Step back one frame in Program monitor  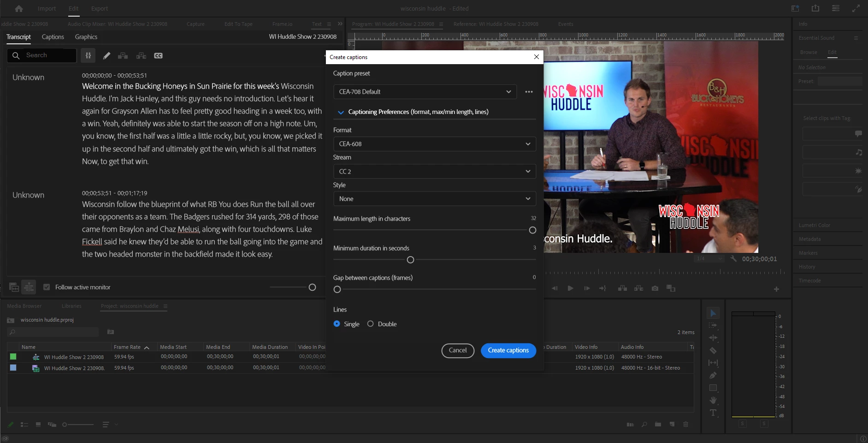[x=555, y=288]
